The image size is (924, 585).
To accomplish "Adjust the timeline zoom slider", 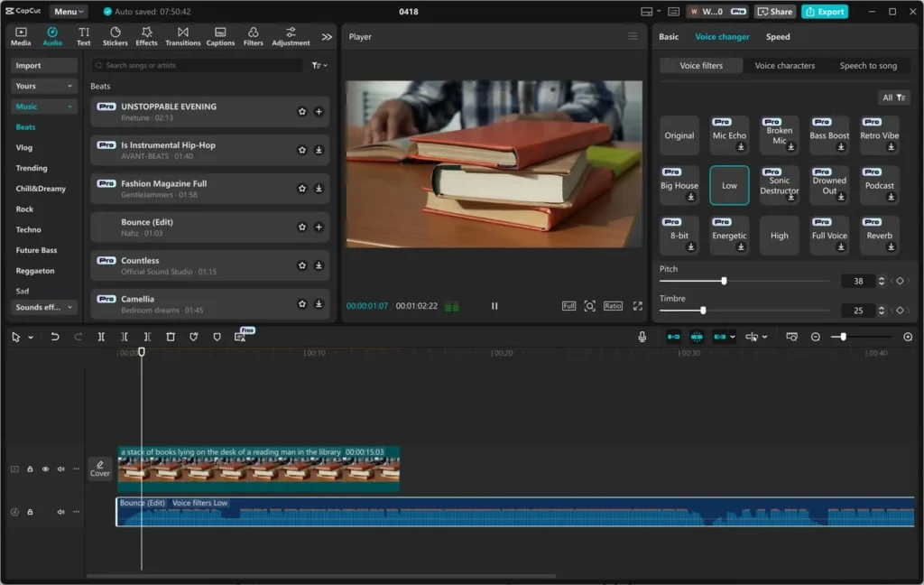I will [x=844, y=337].
